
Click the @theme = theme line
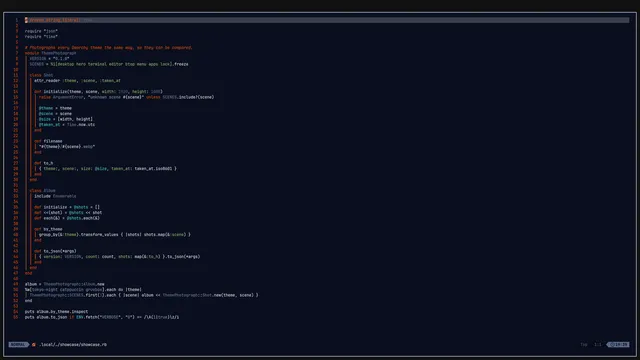pyautogui.click(x=55, y=108)
